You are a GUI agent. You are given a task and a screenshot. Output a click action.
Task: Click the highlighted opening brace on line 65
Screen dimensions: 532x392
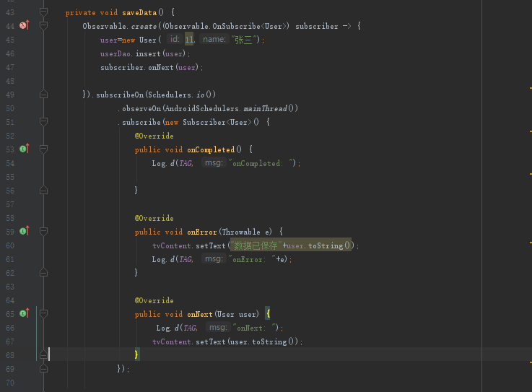[268, 313]
